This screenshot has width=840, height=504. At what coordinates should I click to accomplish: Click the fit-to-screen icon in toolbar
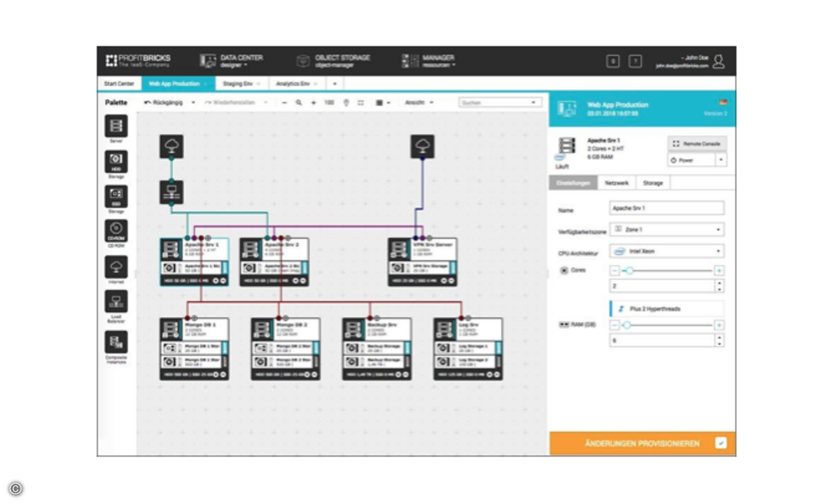tap(361, 103)
